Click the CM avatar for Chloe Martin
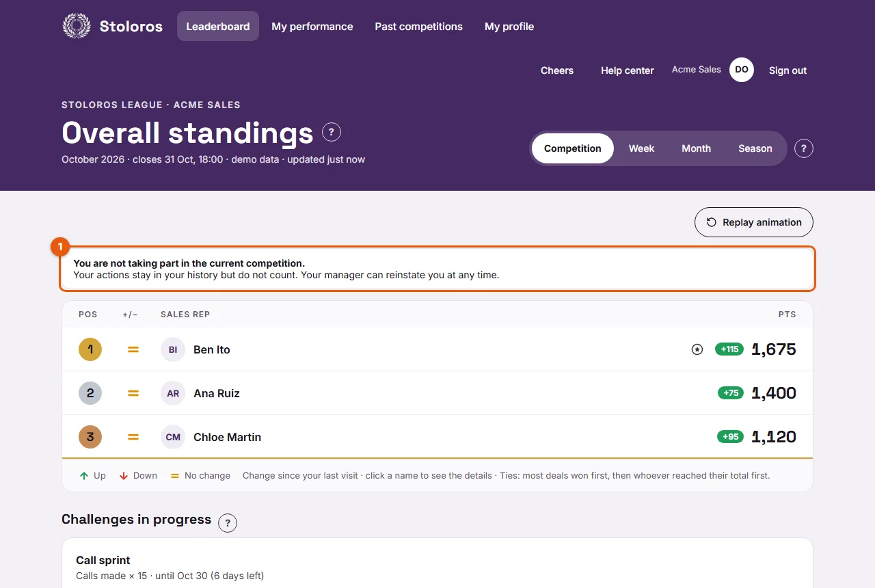This screenshot has height=588, width=875. click(x=173, y=437)
